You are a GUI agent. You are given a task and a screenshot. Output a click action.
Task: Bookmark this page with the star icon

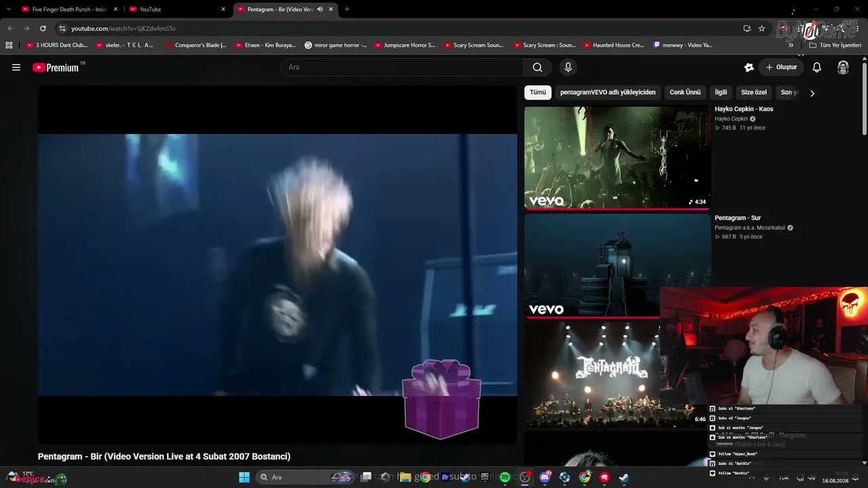click(x=762, y=28)
